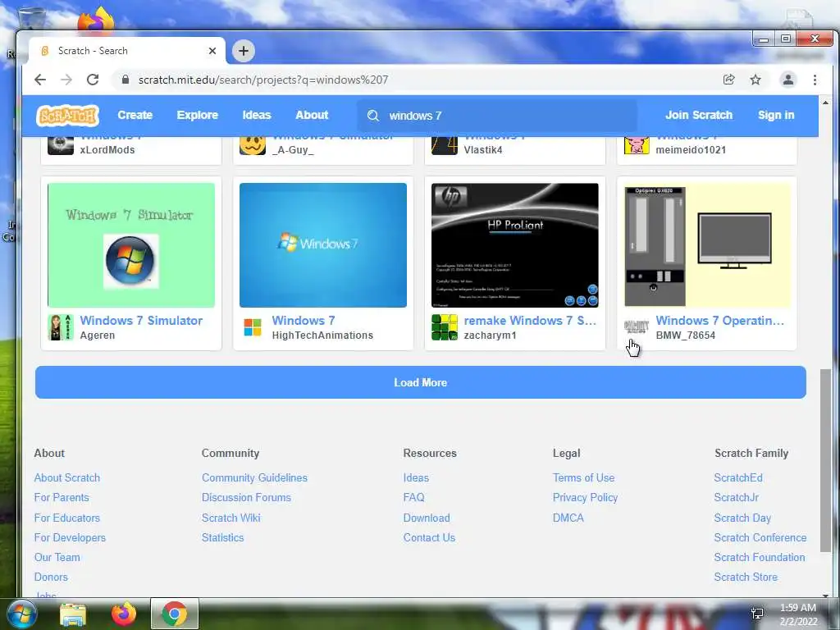Open the Download footer link
Screen dimensions: 840x630
click(427, 518)
